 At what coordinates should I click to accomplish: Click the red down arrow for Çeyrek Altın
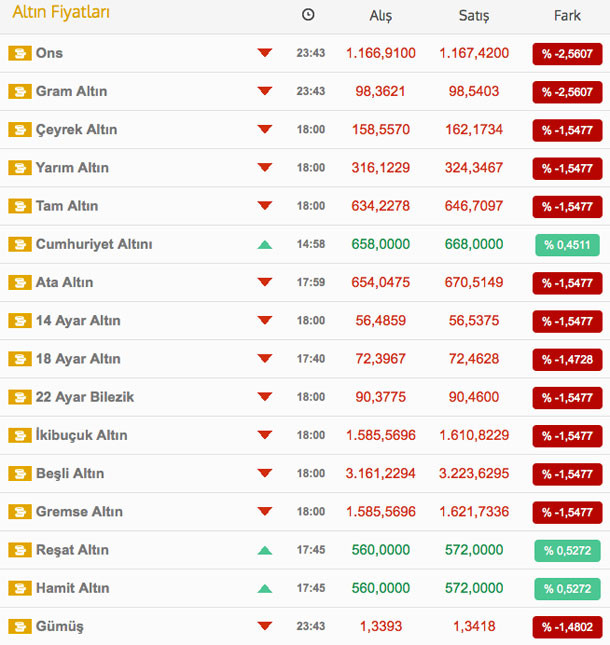pyautogui.click(x=264, y=130)
